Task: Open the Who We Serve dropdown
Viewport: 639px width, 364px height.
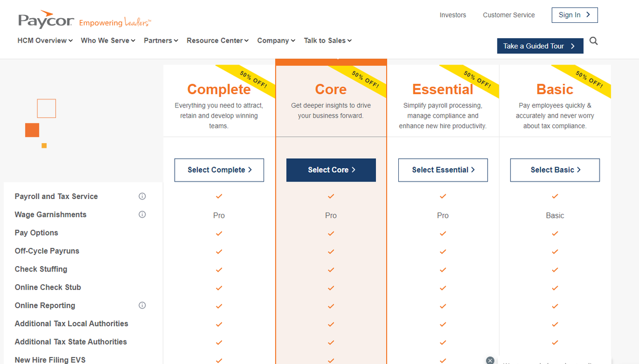Action: pyautogui.click(x=108, y=40)
